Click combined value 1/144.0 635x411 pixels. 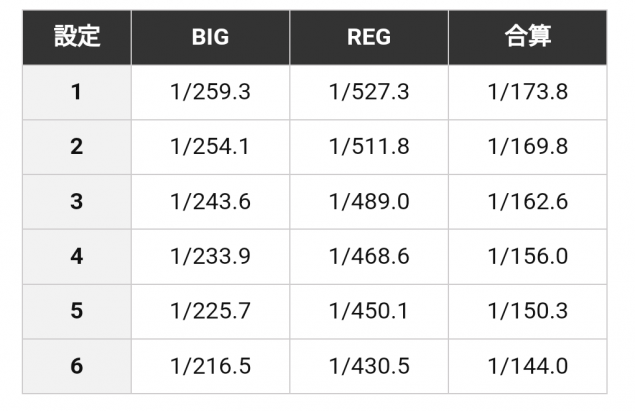(x=527, y=366)
